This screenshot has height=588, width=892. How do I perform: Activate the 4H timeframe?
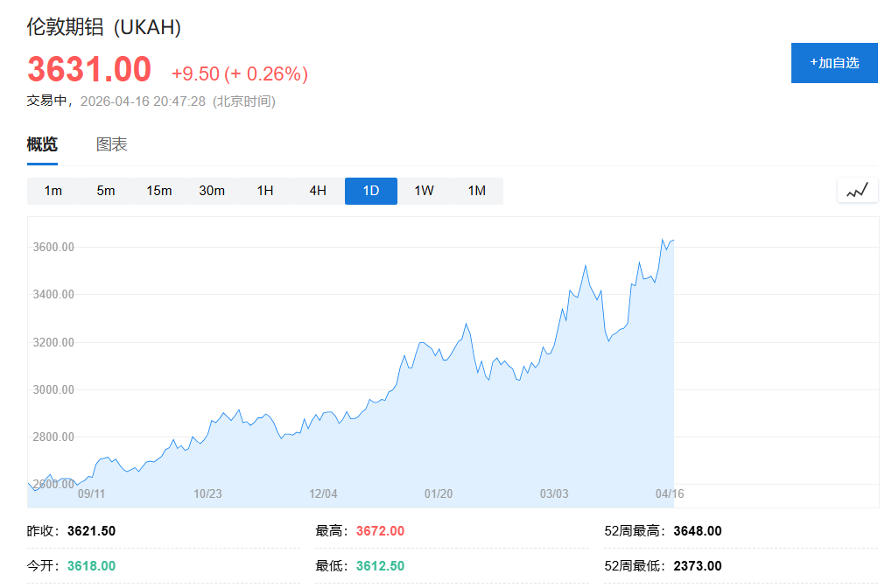(x=318, y=190)
